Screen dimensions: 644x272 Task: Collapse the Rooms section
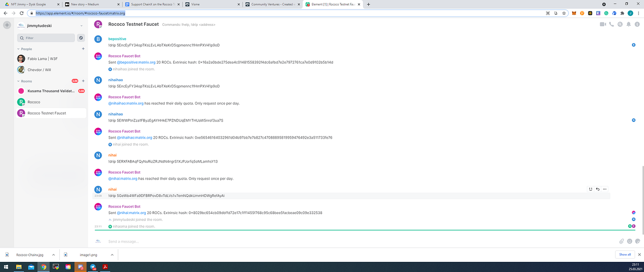(18, 81)
